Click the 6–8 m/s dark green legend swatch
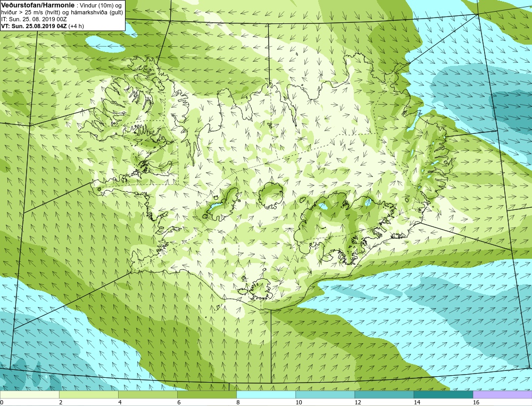This screenshot has width=532, height=406. (206, 394)
